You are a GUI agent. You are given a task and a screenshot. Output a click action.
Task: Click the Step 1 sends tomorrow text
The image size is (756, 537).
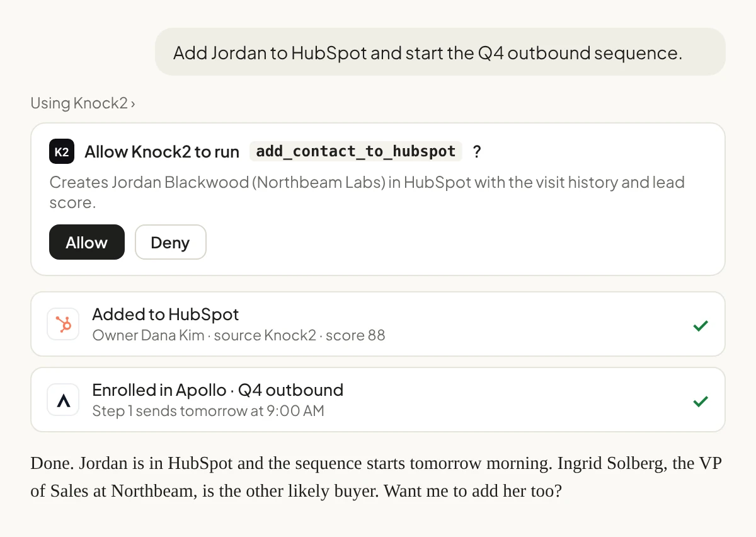click(x=208, y=411)
